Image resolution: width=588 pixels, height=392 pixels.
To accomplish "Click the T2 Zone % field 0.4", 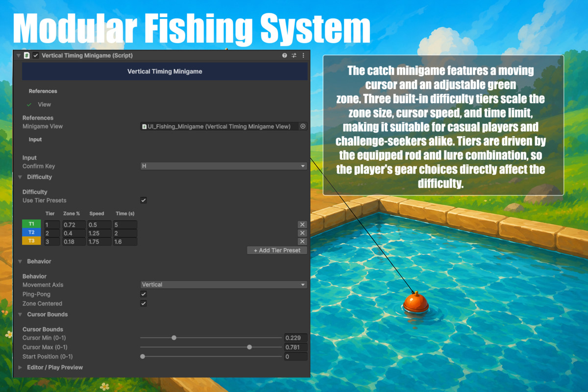I will [73, 233].
